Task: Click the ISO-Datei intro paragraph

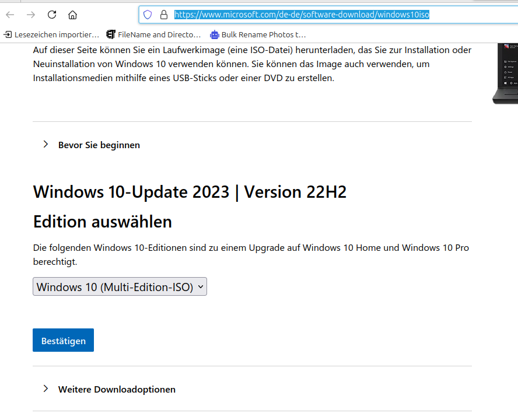Action: click(x=251, y=64)
